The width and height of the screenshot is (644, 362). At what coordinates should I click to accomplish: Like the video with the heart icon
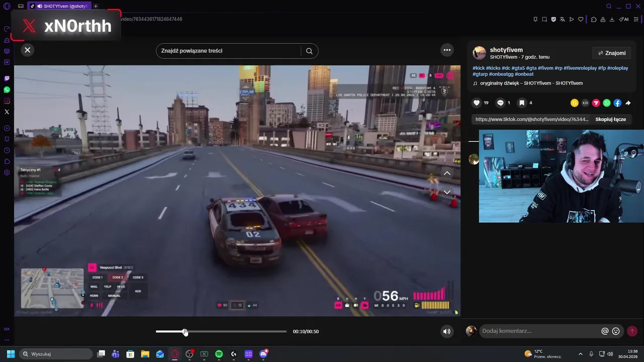tap(476, 103)
